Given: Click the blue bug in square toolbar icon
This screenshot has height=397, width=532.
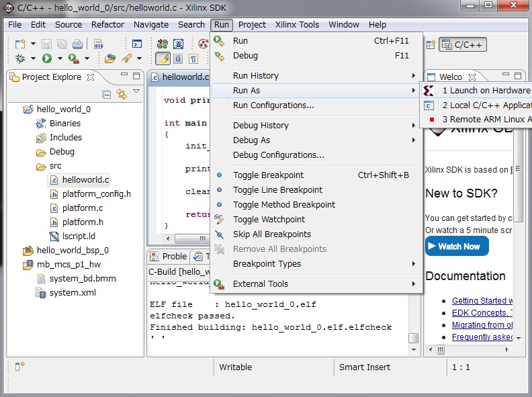Looking at the screenshot, I should pyautogui.click(x=178, y=44).
